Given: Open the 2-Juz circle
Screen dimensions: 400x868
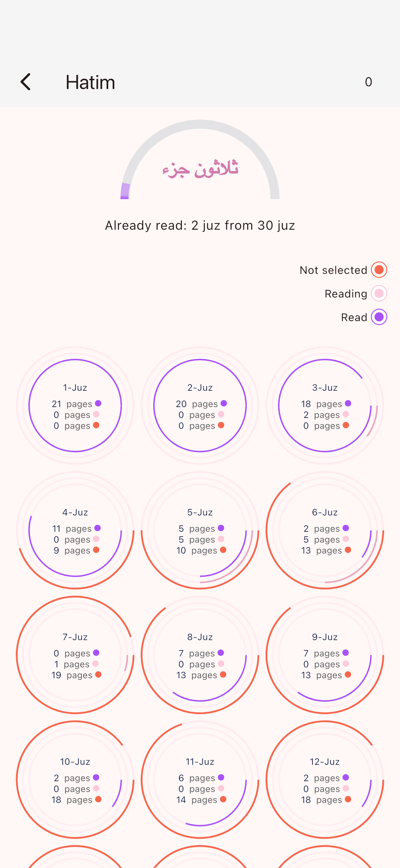Looking at the screenshot, I should [x=200, y=405].
